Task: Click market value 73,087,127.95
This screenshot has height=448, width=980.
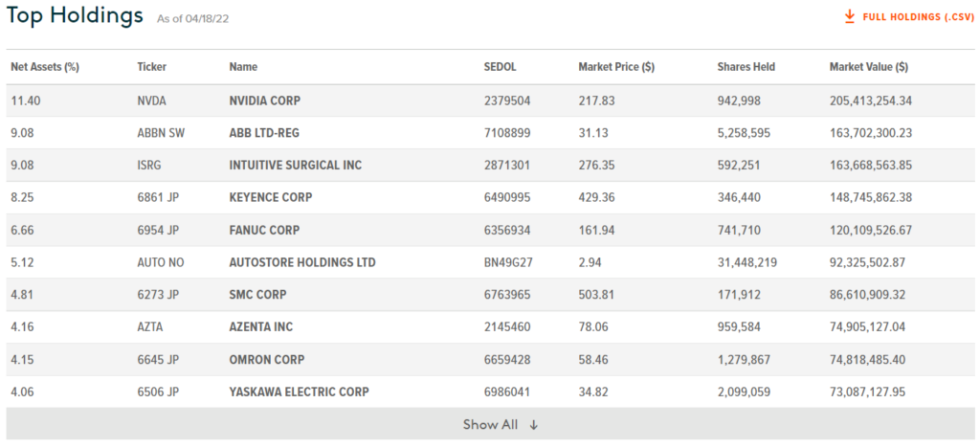Action: [867, 392]
